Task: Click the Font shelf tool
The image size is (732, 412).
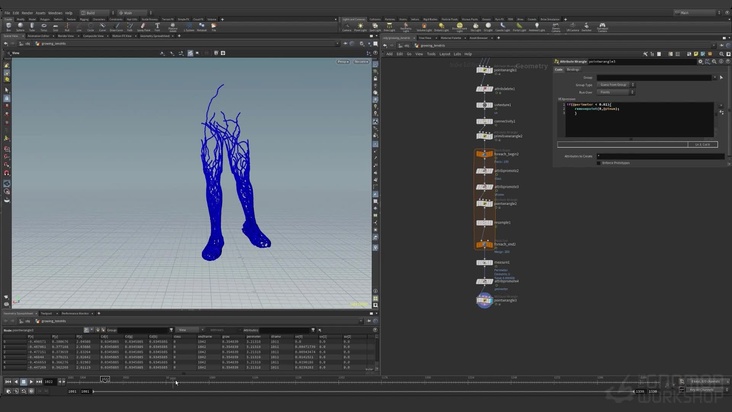Action: [x=157, y=27]
